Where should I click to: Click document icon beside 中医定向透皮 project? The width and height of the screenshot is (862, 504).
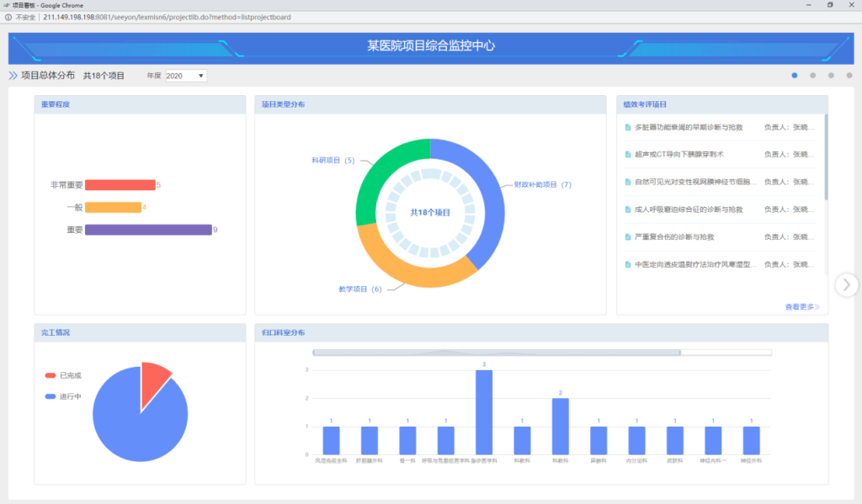point(627,264)
